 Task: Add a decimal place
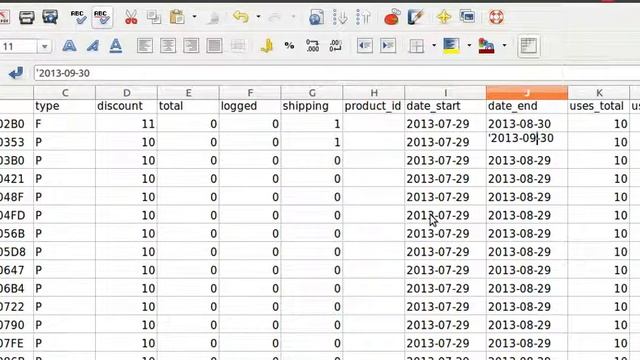point(313,46)
